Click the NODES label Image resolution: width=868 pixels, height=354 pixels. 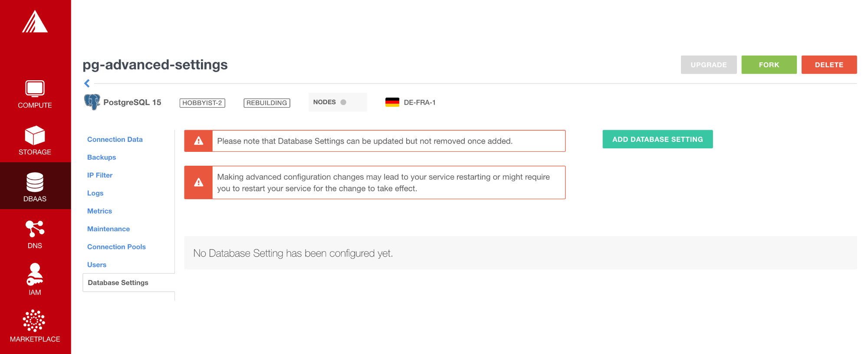click(x=325, y=102)
